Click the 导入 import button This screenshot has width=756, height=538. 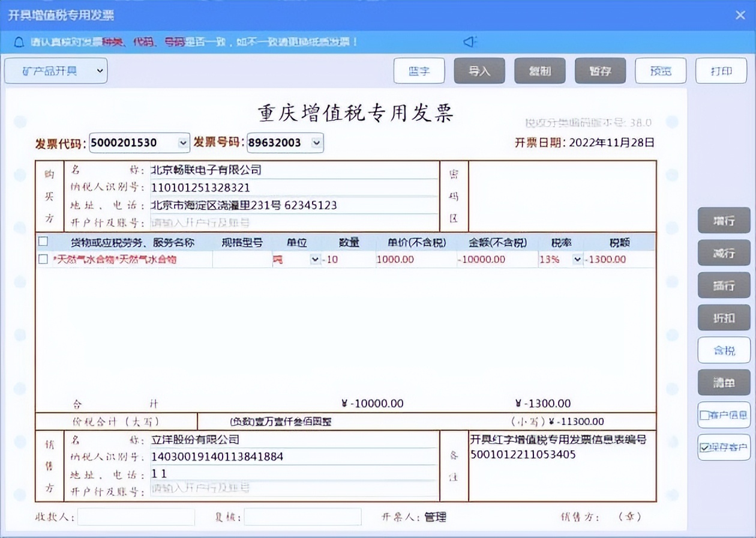coord(479,70)
